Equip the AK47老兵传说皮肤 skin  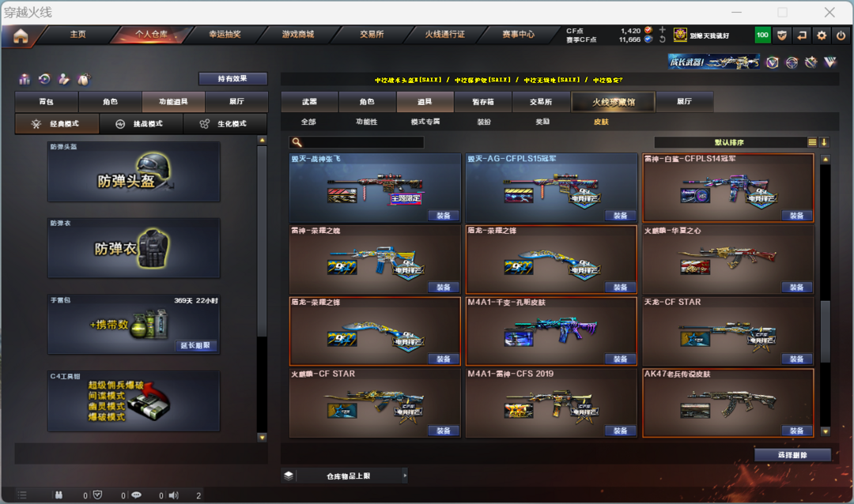point(796,431)
